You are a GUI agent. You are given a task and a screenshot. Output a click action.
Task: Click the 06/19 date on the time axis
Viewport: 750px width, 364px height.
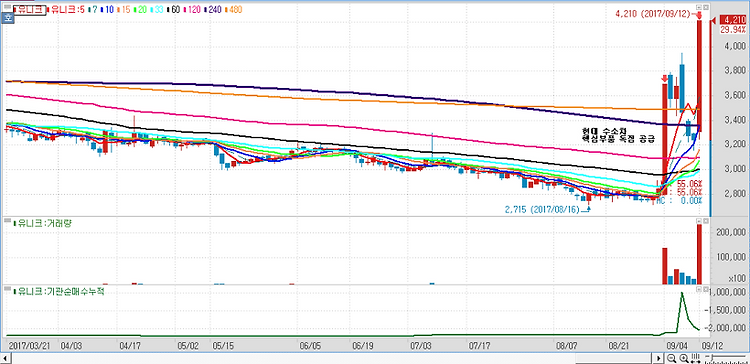click(362, 345)
